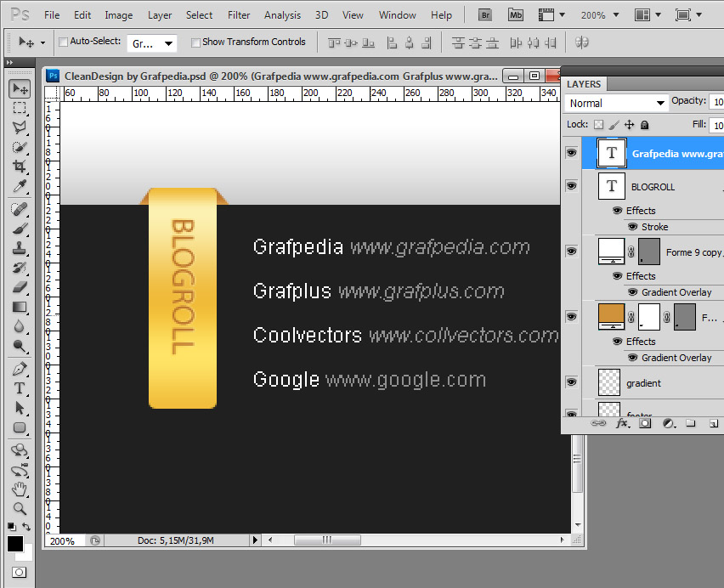Viewport: 724px width, 588px height.
Task: Select the Gradient tool
Action: [20, 307]
